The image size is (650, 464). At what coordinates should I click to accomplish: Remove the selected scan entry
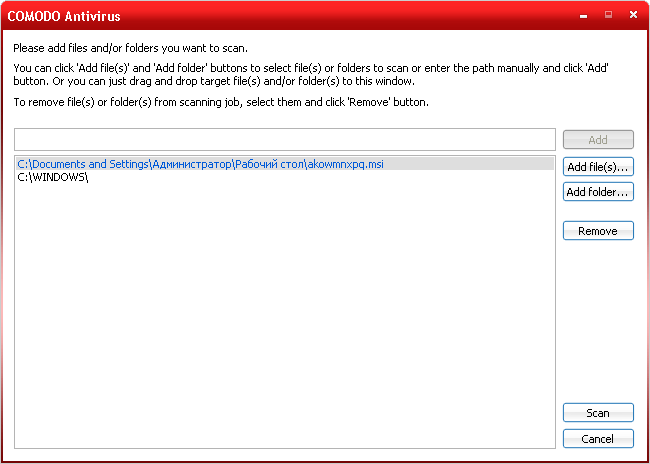click(x=598, y=231)
